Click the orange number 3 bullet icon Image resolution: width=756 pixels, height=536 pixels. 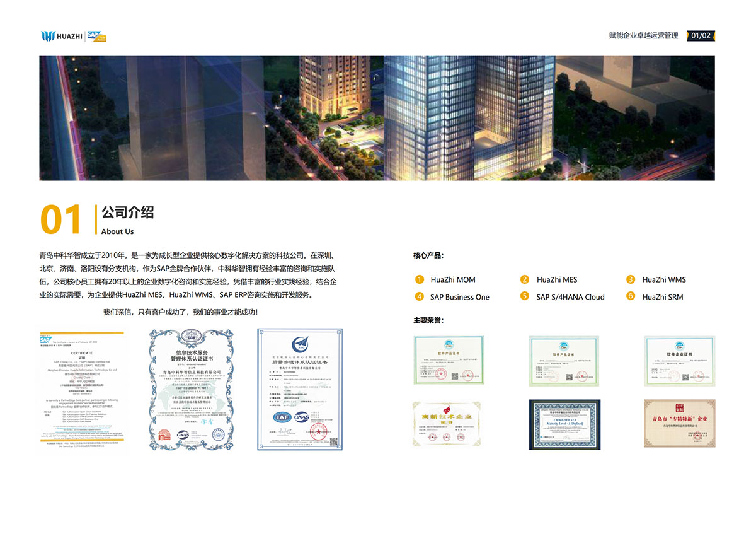[630, 279]
